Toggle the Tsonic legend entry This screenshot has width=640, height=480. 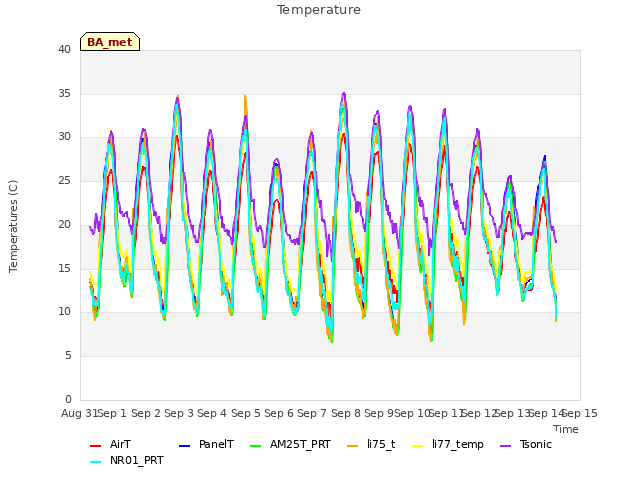pos(526,444)
